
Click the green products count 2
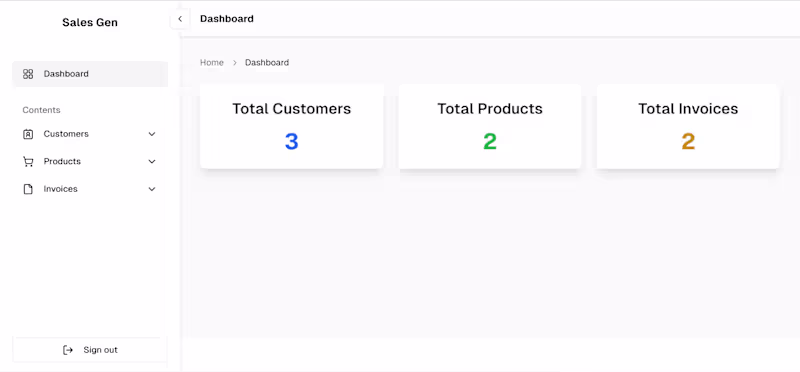pos(490,142)
